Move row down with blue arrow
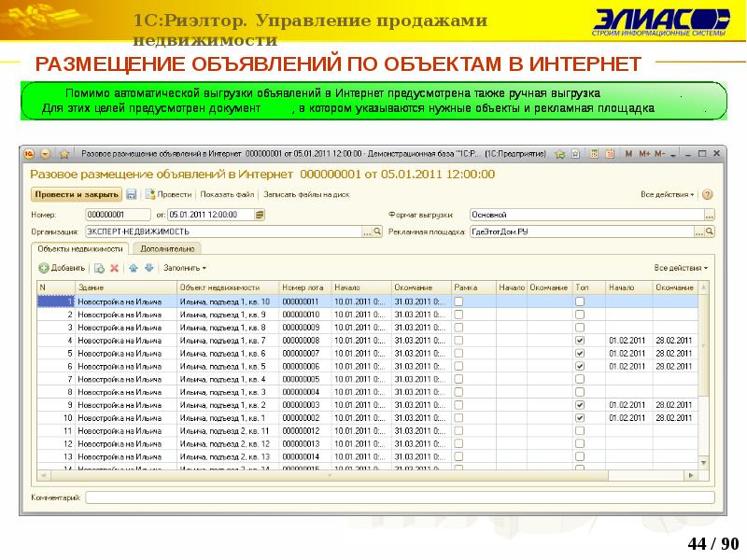 pos(149,268)
